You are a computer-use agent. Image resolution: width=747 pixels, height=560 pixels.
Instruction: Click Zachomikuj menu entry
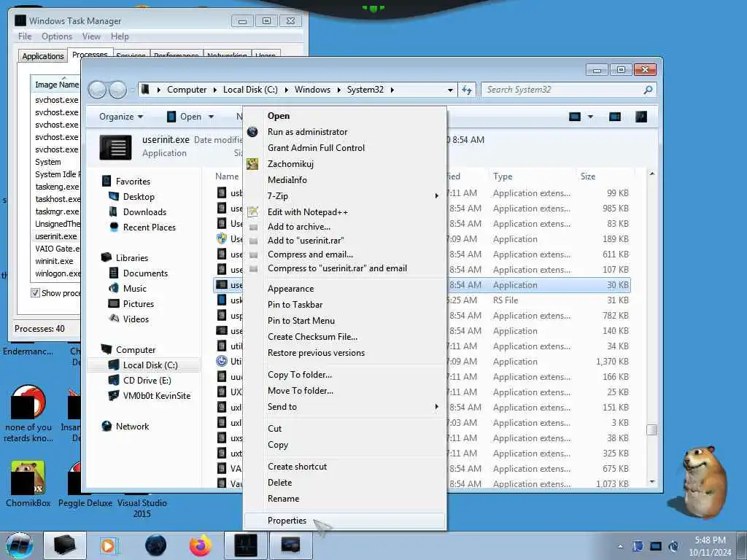[x=290, y=164]
